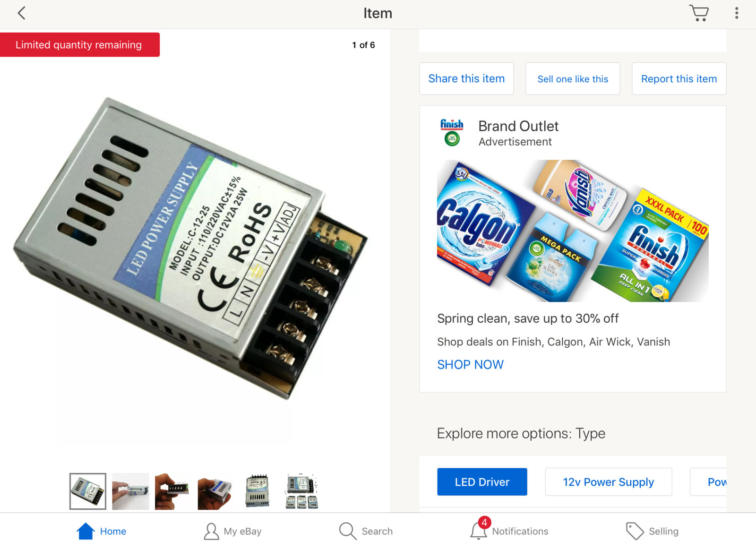Follow the SHOP NOW link
Screen dimensions: 756x549
(x=470, y=365)
